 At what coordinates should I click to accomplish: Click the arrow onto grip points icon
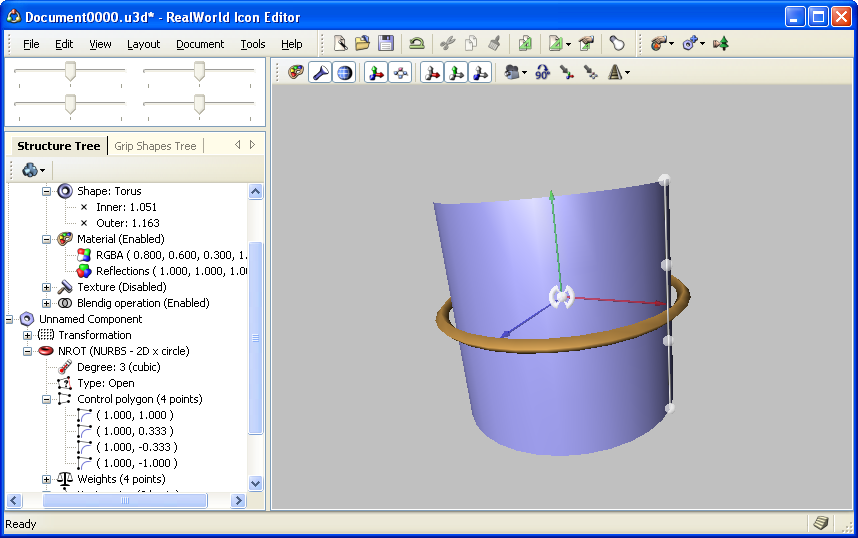coord(590,72)
